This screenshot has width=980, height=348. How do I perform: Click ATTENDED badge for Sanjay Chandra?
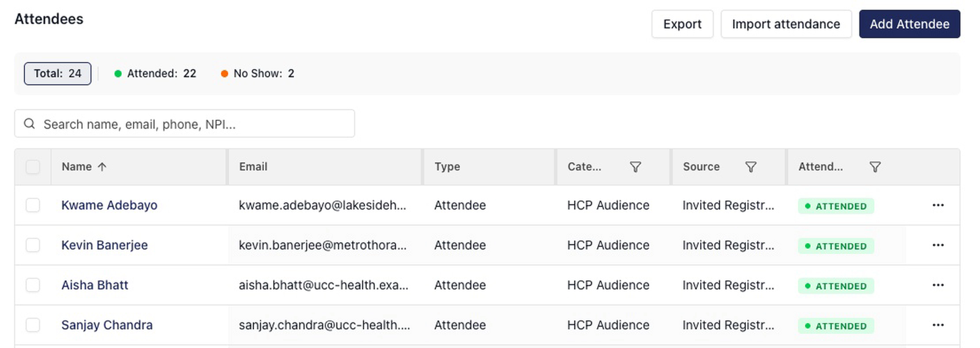coord(836,325)
